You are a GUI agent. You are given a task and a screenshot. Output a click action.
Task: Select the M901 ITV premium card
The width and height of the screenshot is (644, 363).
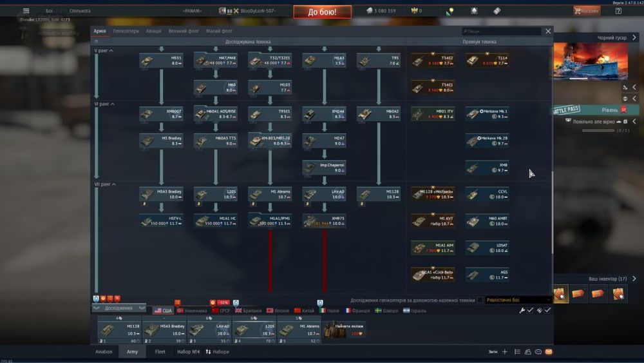(x=433, y=114)
